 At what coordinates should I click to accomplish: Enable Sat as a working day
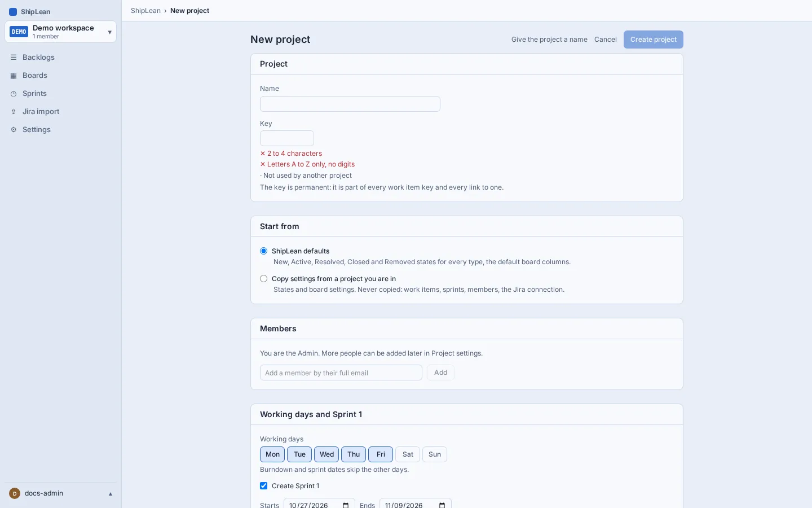pyautogui.click(x=408, y=454)
